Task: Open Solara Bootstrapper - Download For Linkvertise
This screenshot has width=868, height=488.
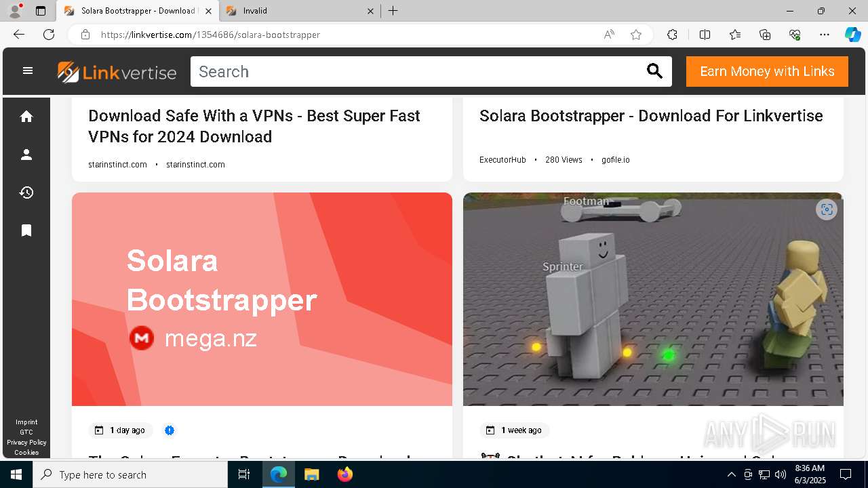Action: tap(651, 116)
